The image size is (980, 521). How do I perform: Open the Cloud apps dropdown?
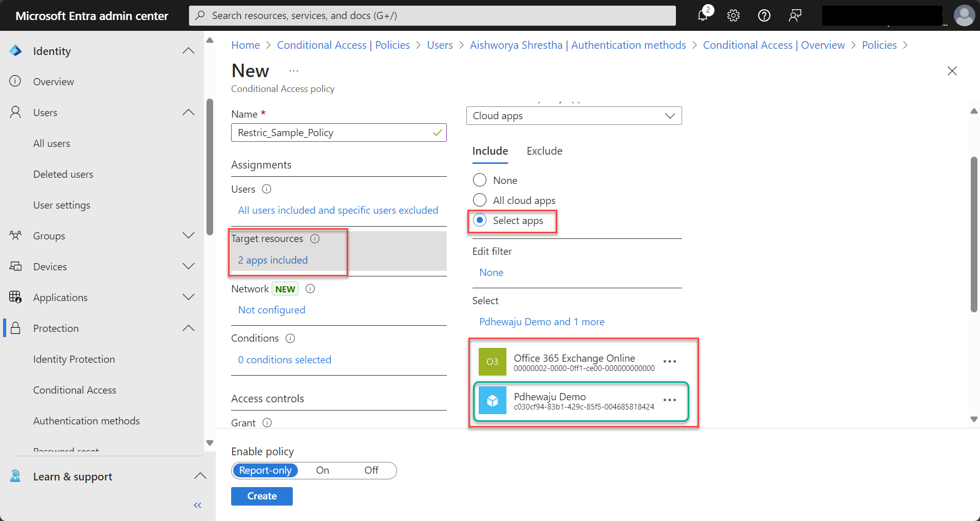click(x=574, y=116)
